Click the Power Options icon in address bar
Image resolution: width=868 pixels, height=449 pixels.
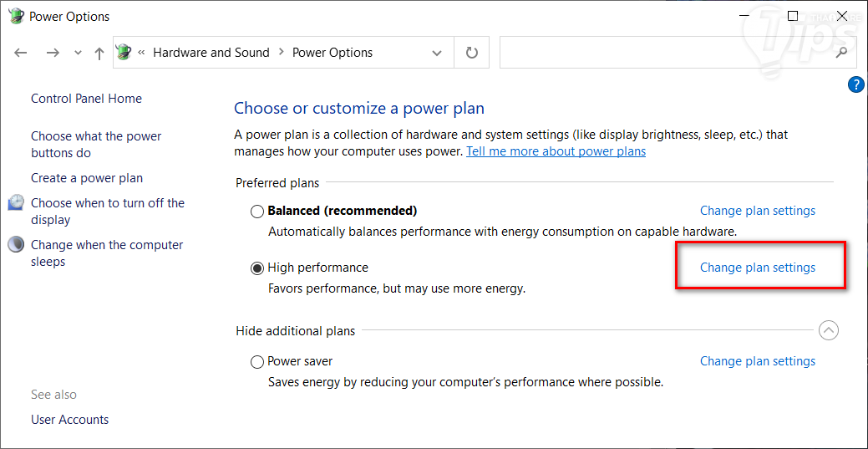tap(124, 53)
